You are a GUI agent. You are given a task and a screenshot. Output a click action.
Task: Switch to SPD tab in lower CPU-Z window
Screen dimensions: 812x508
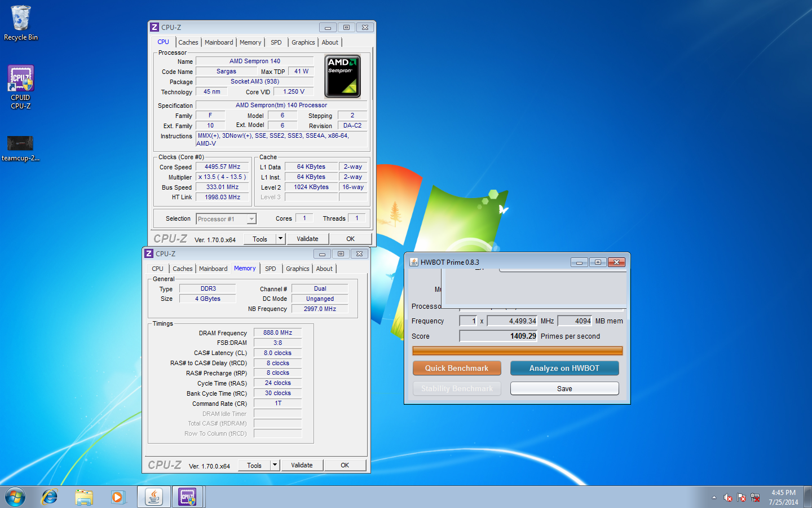(x=271, y=269)
